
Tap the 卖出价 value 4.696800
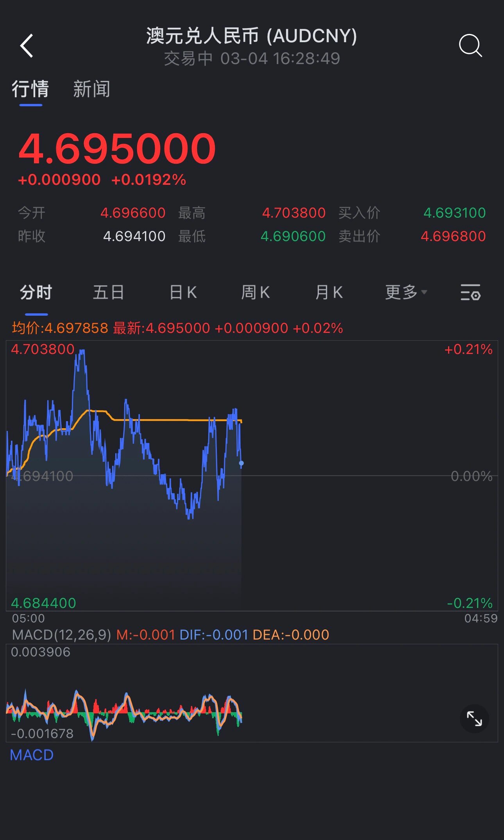(453, 236)
